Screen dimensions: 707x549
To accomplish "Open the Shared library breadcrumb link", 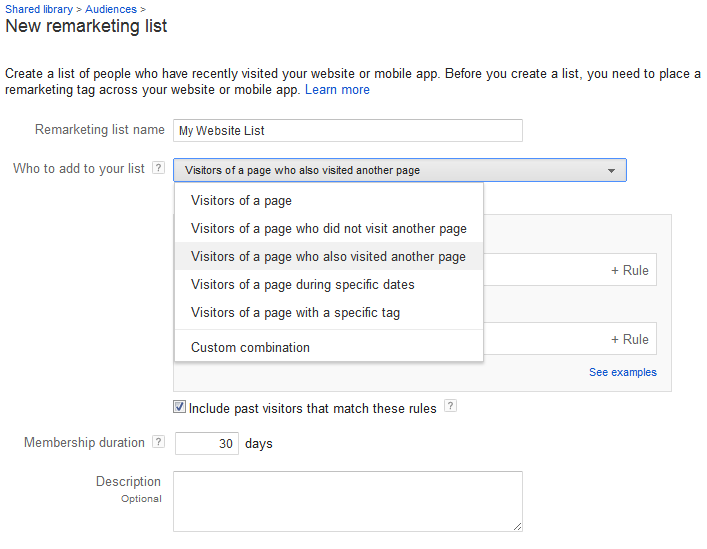I will (x=39, y=9).
